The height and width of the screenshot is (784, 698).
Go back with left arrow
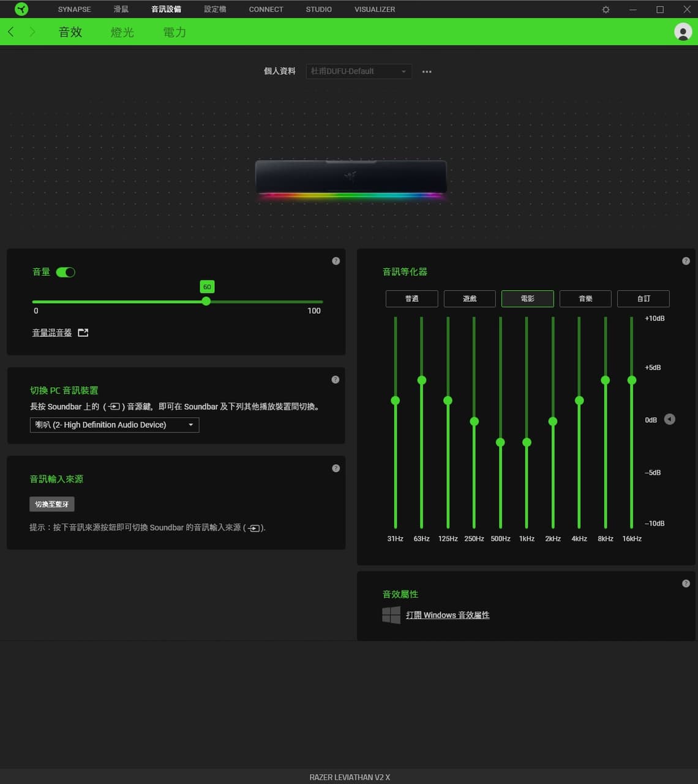coord(11,32)
